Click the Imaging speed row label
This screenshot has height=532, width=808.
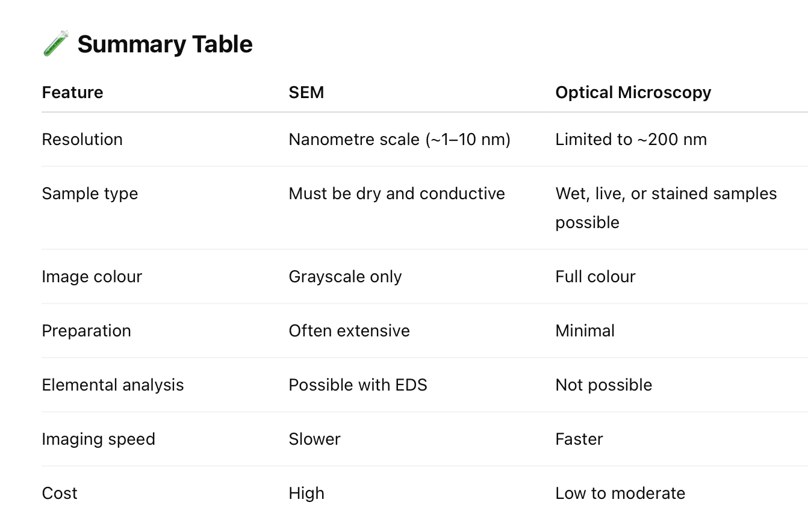point(99,439)
